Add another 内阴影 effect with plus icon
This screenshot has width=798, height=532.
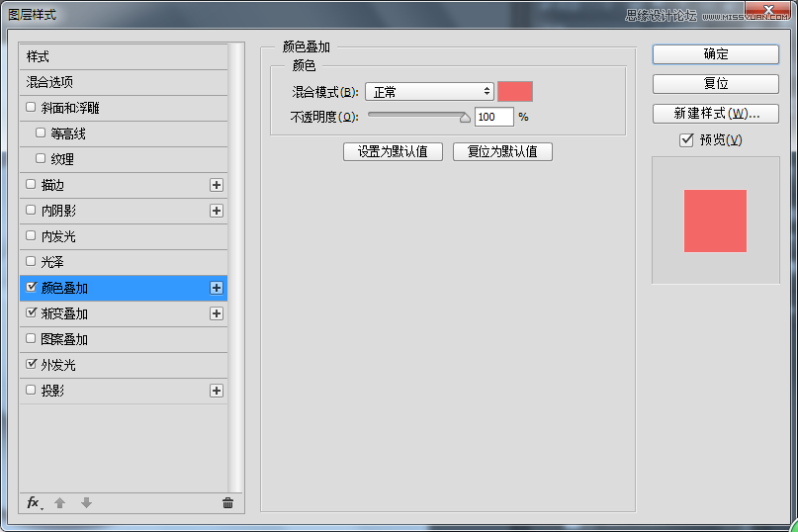coord(217,211)
